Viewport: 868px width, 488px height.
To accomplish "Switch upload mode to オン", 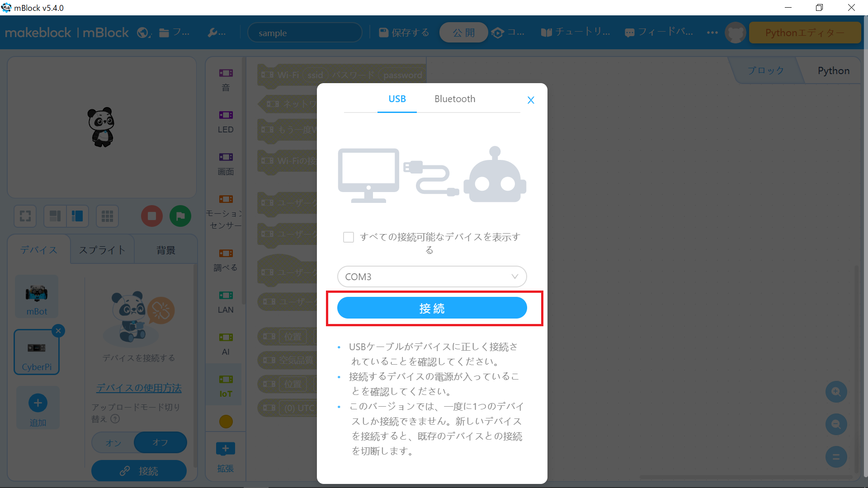I will pyautogui.click(x=113, y=442).
